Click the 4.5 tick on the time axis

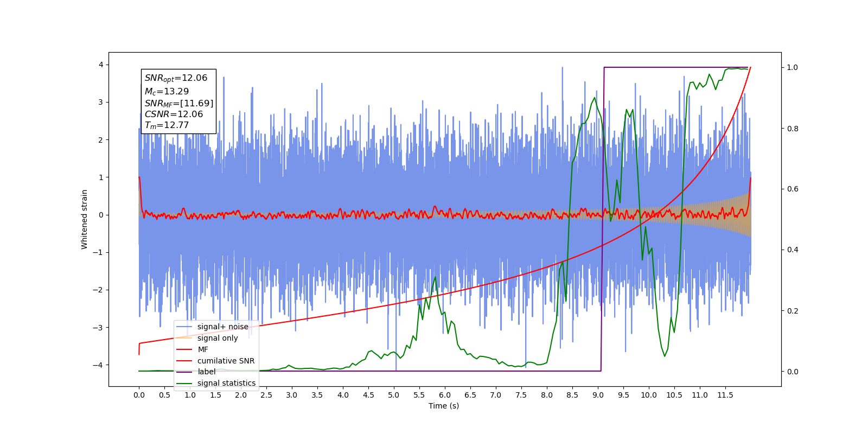point(368,395)
